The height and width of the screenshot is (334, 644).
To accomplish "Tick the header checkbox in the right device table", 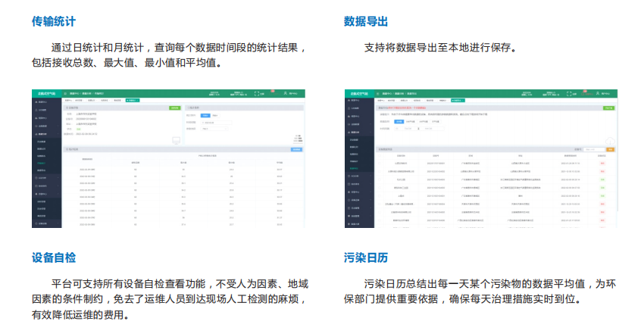I will coord(380,156).
